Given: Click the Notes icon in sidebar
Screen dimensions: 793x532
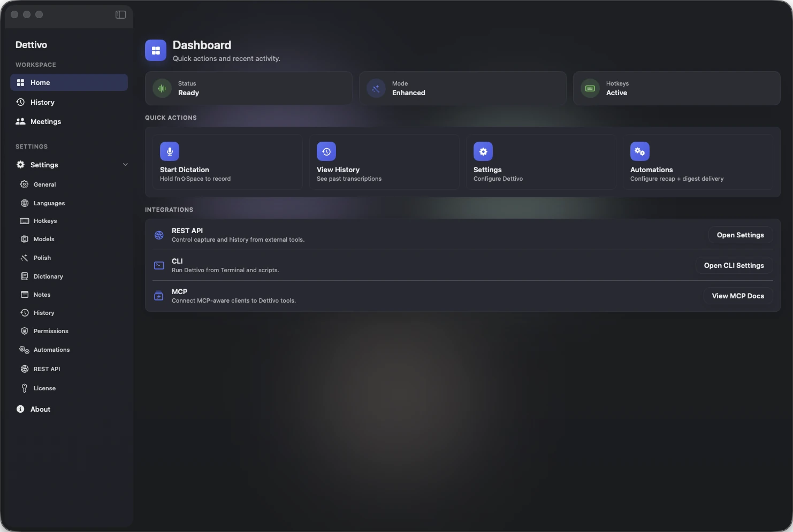Looking at the screenshot, I should (24, 295).
